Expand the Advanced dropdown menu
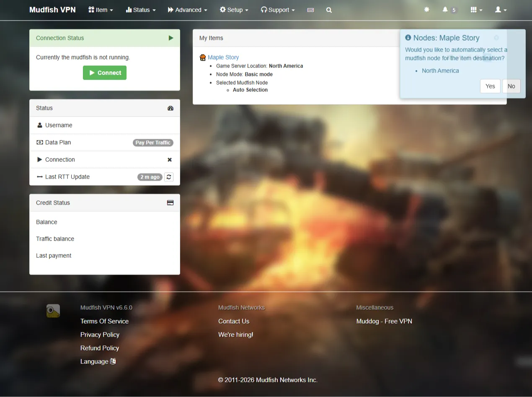 tap(187, 10)
